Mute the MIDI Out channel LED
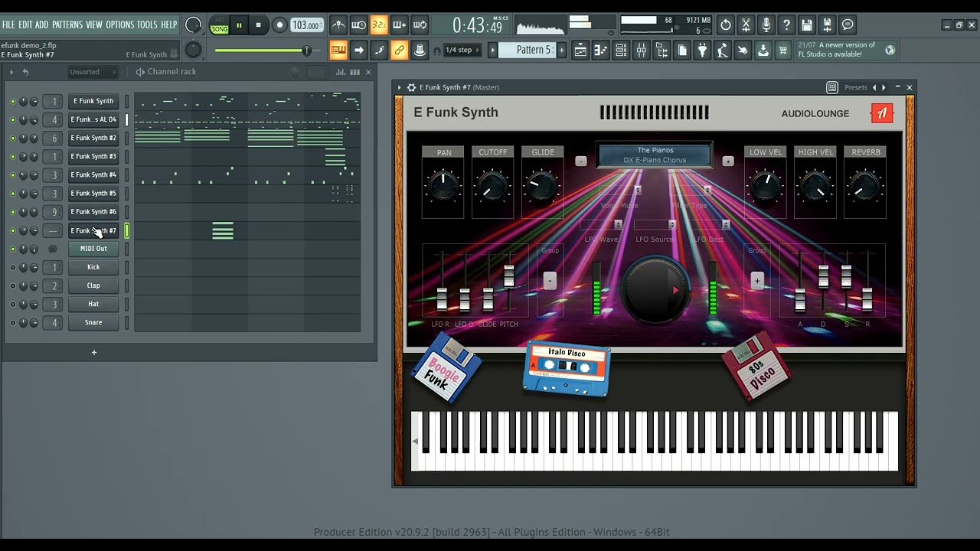This screenshot has height=551, width=980. coord(12,249)
